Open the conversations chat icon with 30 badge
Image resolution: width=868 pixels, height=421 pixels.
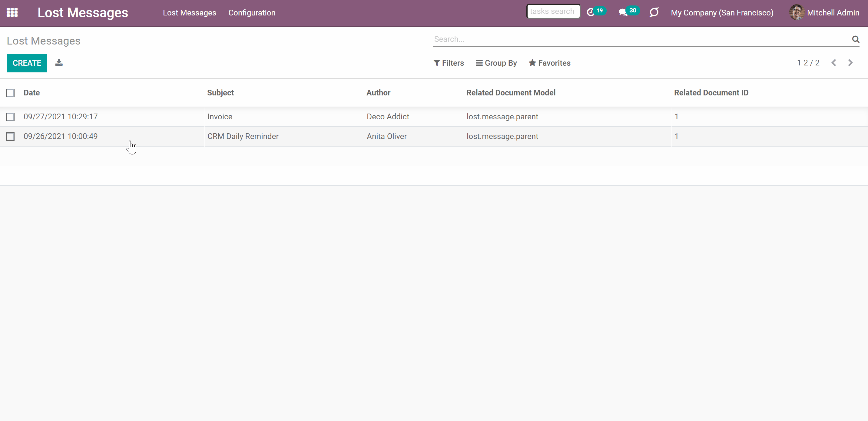[628, 12]
